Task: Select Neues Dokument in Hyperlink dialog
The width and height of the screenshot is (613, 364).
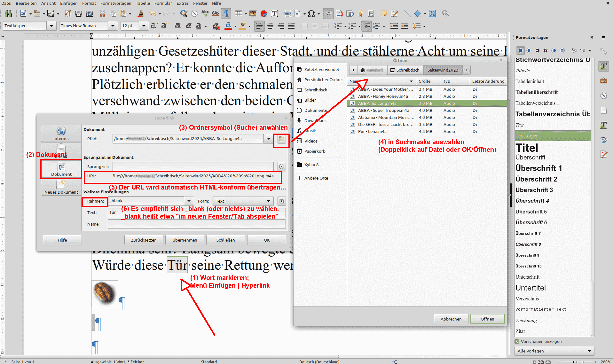Action: click(x=61, y=187)
